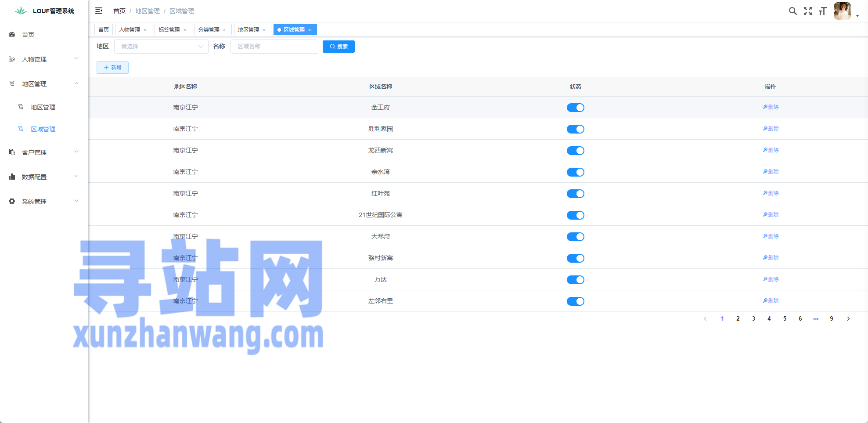
Task: Close the 分类管理 tab
Action: point(224,30)
